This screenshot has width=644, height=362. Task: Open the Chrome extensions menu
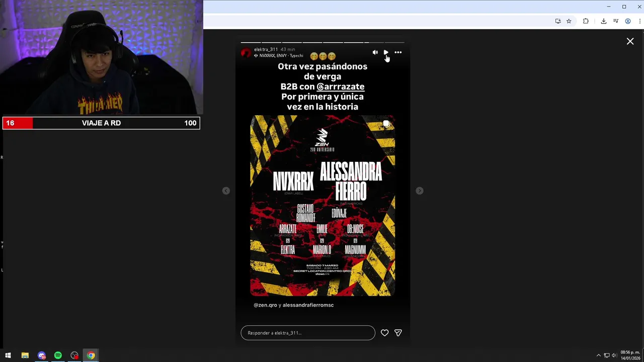pyautogui.click(x=586, y=21)
